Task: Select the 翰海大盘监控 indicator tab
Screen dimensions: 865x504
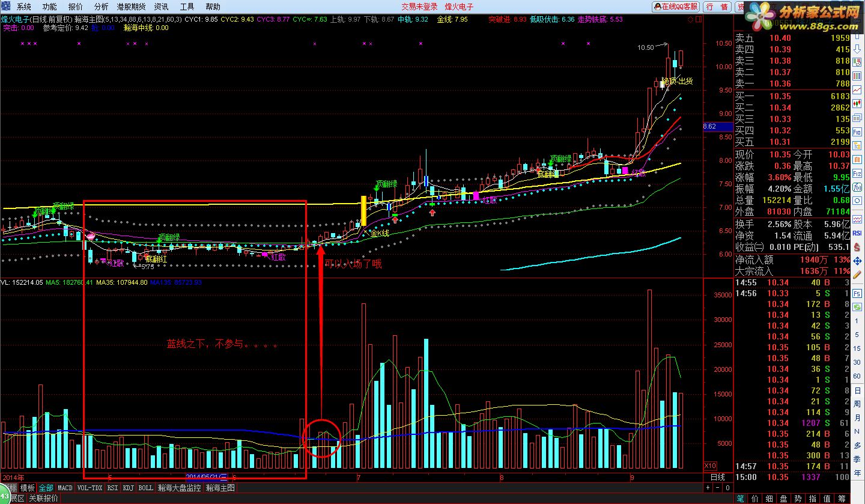Action: tap(180, 488)
